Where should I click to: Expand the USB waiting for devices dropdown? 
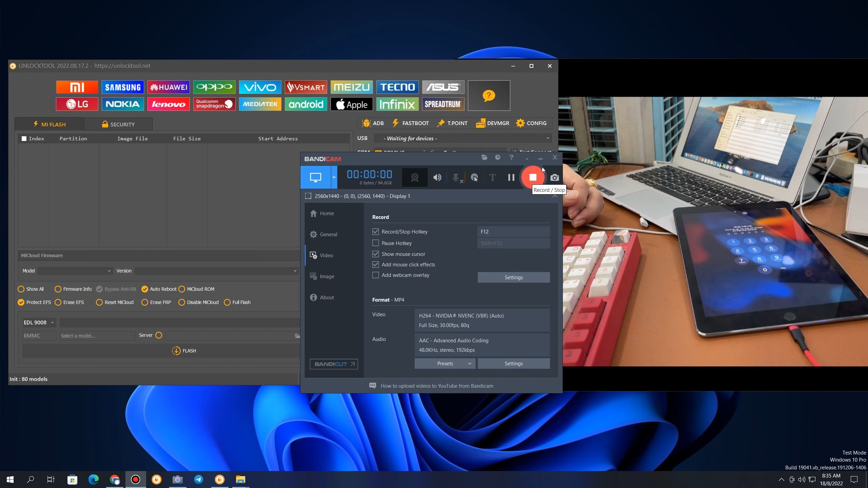463,138
